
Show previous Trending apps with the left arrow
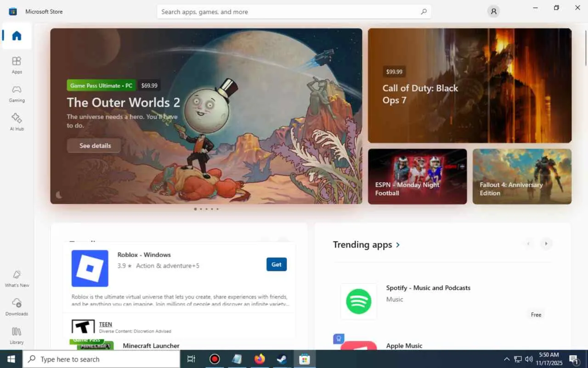pos(528,243)
